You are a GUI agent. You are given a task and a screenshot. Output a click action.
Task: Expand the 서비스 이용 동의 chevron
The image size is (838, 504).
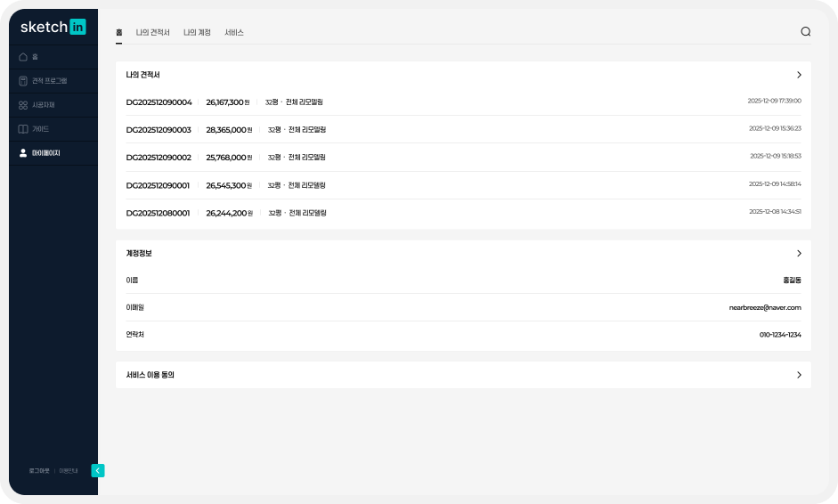pyautogui.click(x=799, y=375)
